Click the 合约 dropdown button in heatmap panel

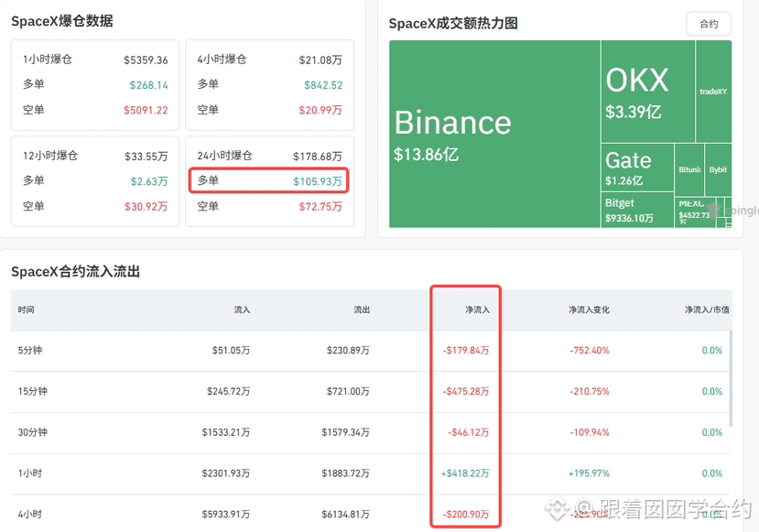709,24
